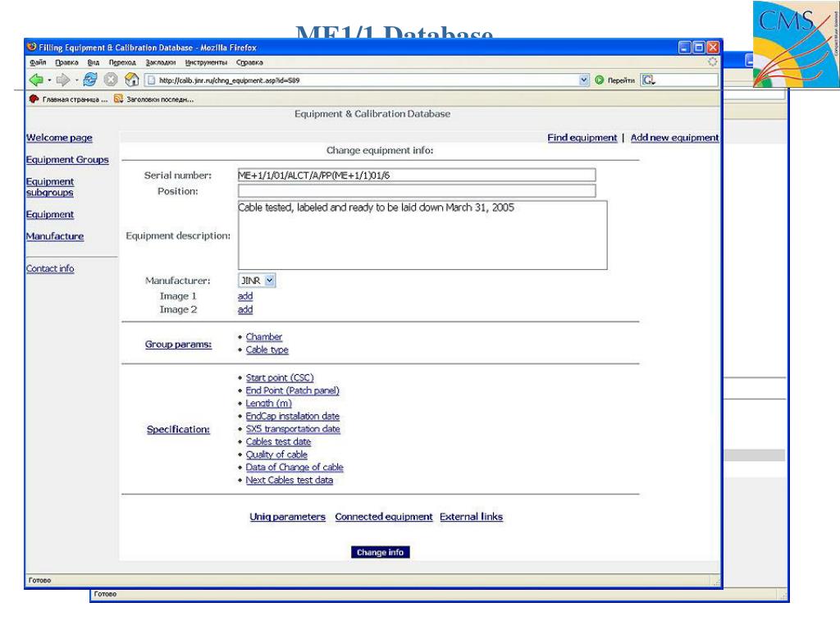This screenshot has height=630, width=840.
Task: Open Length (m) link
Action: 268,404
